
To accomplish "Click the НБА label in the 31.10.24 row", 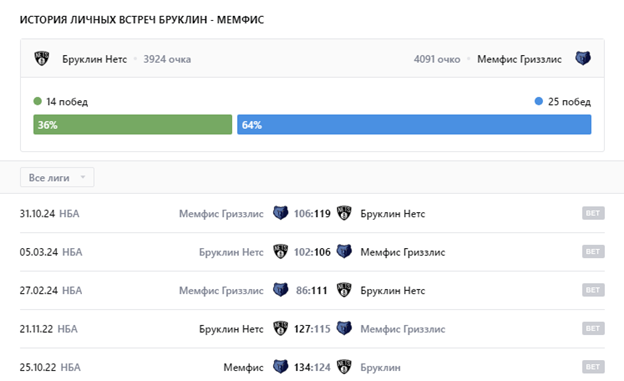I will (69, 214).
